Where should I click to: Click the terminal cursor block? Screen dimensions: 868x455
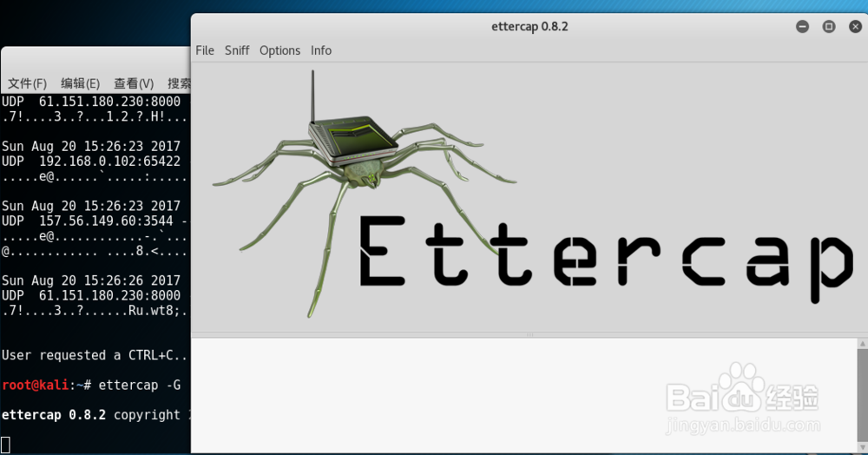tap(5, 445)
